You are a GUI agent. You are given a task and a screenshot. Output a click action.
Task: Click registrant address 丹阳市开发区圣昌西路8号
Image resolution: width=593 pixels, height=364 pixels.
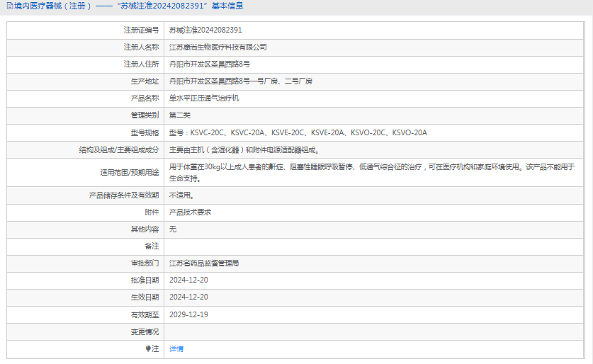click(210, 64)
